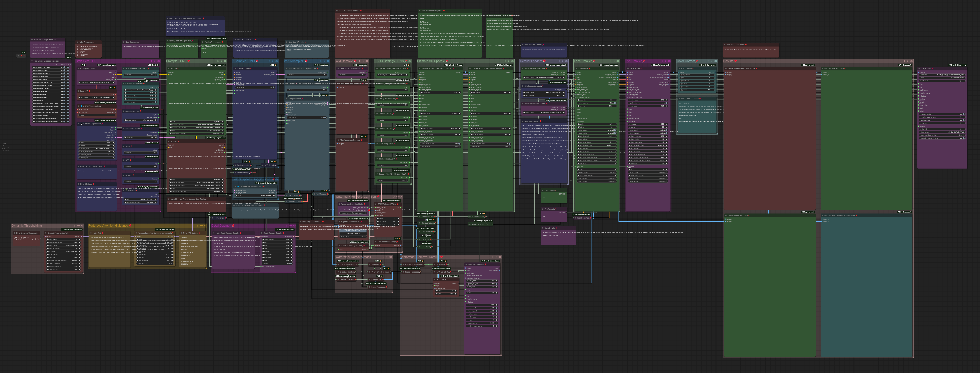The height and width of the screenshot is (373, 980).
Task: Adjust contrast value in Color Correct node
Action: (697, 84)
